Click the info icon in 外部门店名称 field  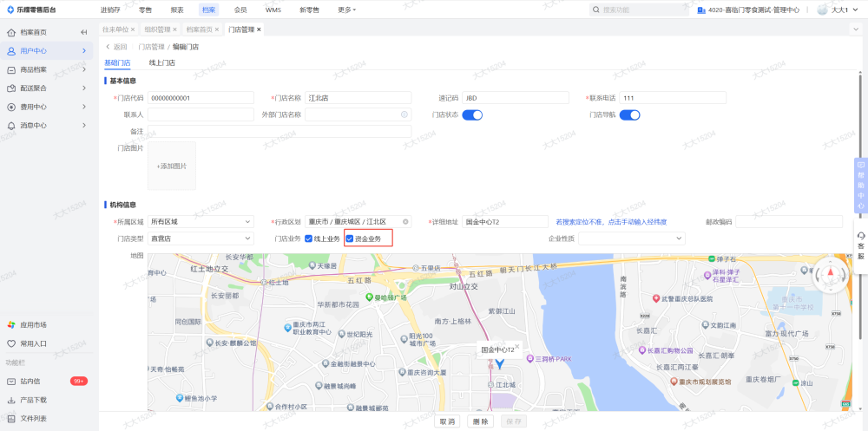[404, 114]
